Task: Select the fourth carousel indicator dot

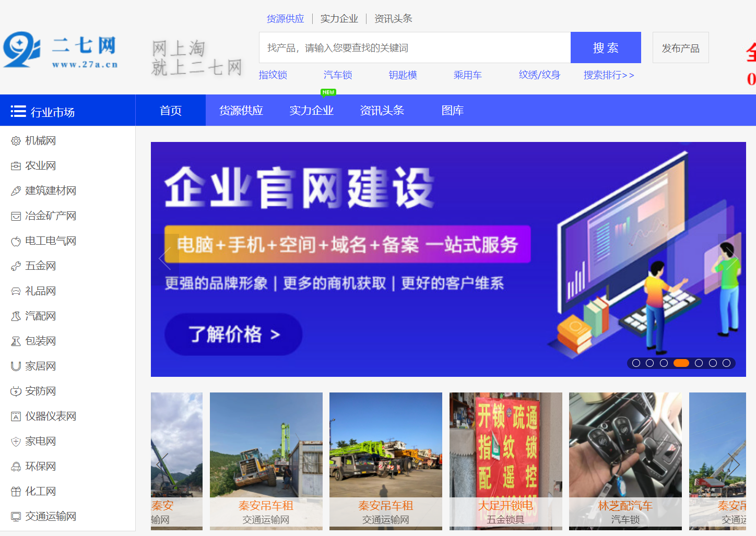Action: [x=681, y=362]
